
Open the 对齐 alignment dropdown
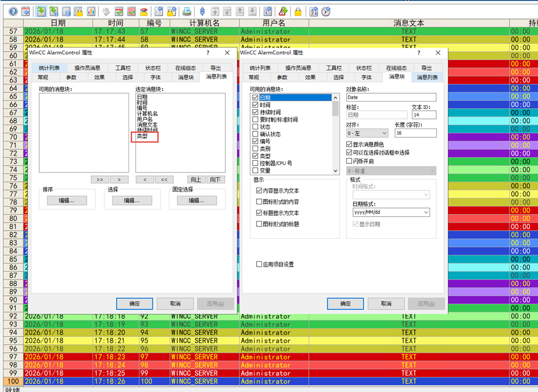tap(367, 133)
